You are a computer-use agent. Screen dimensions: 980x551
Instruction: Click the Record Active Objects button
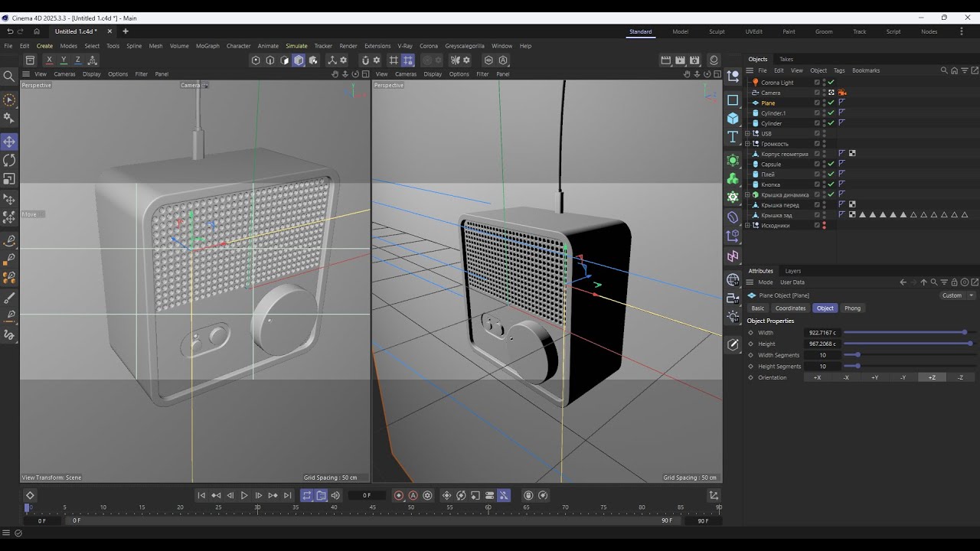coord(398,495)
